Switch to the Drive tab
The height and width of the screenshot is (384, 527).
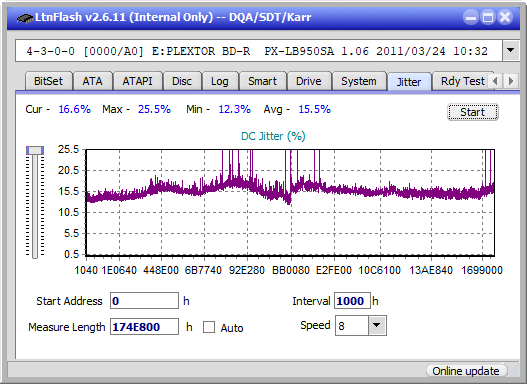pos(309,81)
